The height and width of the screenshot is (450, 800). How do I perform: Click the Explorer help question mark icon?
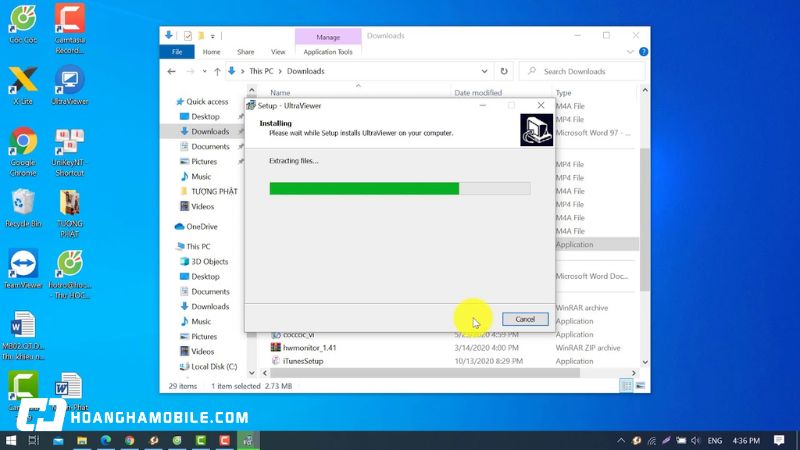coord(643,52)
